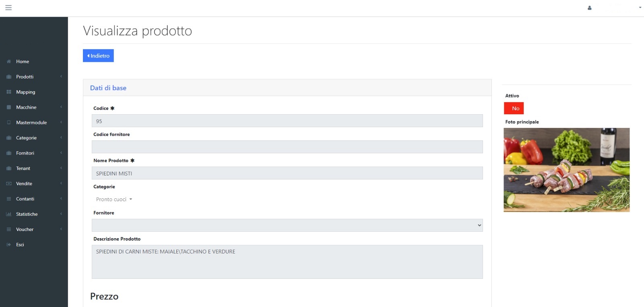Image resolution: width=644 pixels, height=307 pixels.
Task: Click the Descrizione Prodotto text area
Action: 287,262
